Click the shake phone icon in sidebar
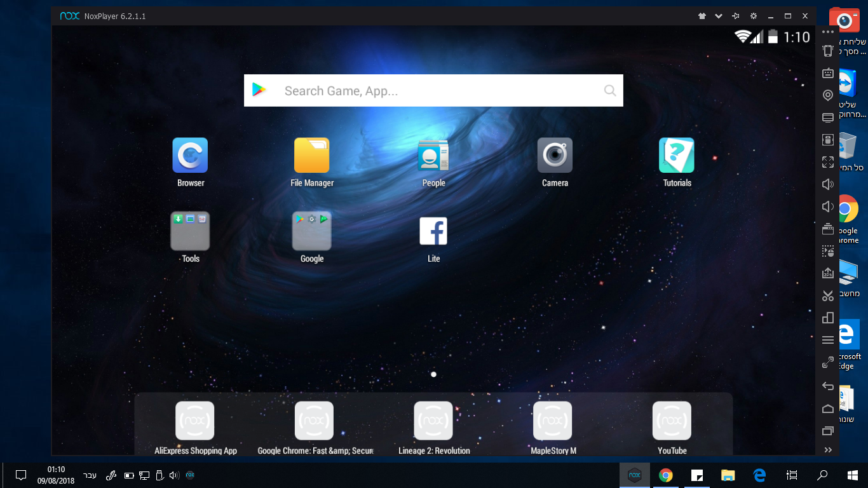Image resolution: width=868 pixels, height=488 pixels. pos(827,51)
